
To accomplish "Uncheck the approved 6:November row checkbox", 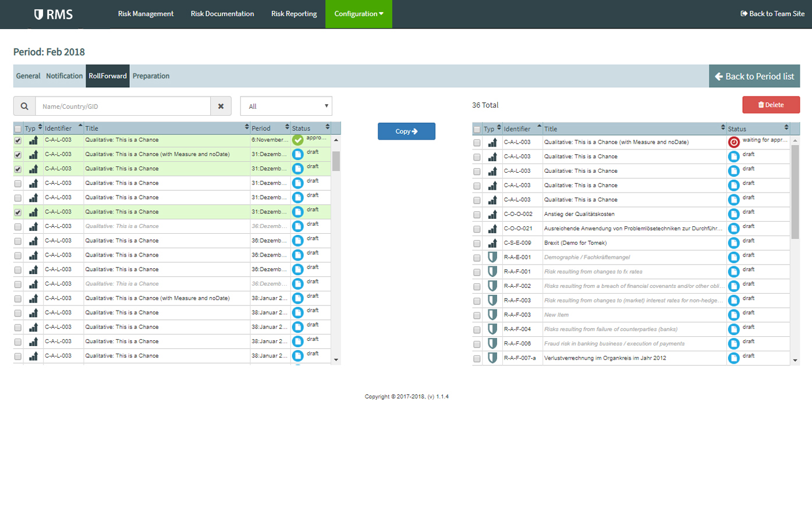I will coord(18,140).
